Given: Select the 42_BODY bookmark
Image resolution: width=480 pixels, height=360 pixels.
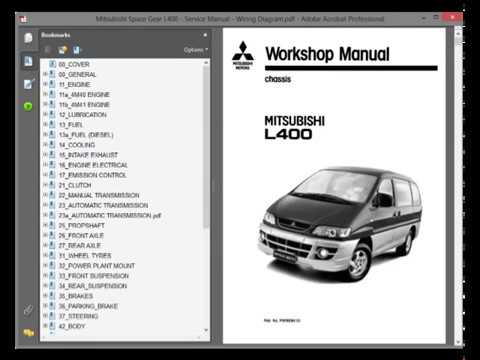Looking at the screenshot, I should [72, 326].
